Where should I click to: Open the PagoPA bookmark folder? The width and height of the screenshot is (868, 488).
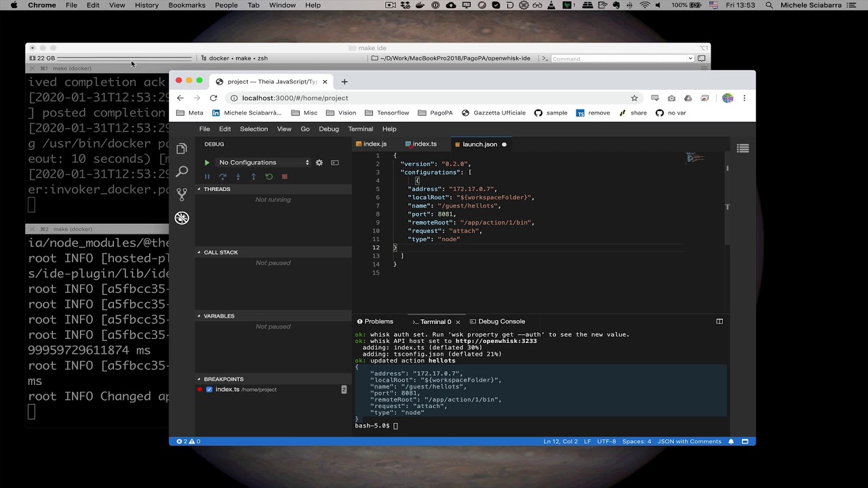(435, 113)
